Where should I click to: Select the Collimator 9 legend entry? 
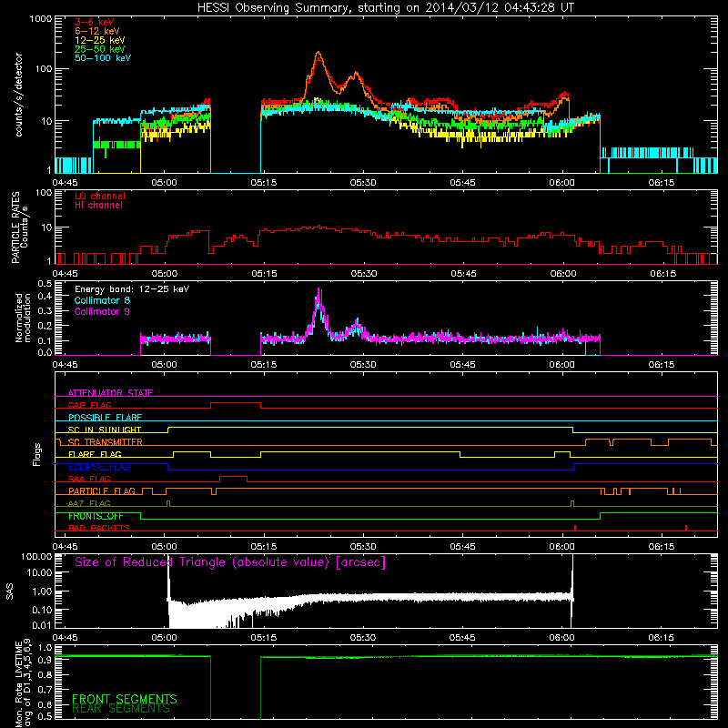(102, 311)
